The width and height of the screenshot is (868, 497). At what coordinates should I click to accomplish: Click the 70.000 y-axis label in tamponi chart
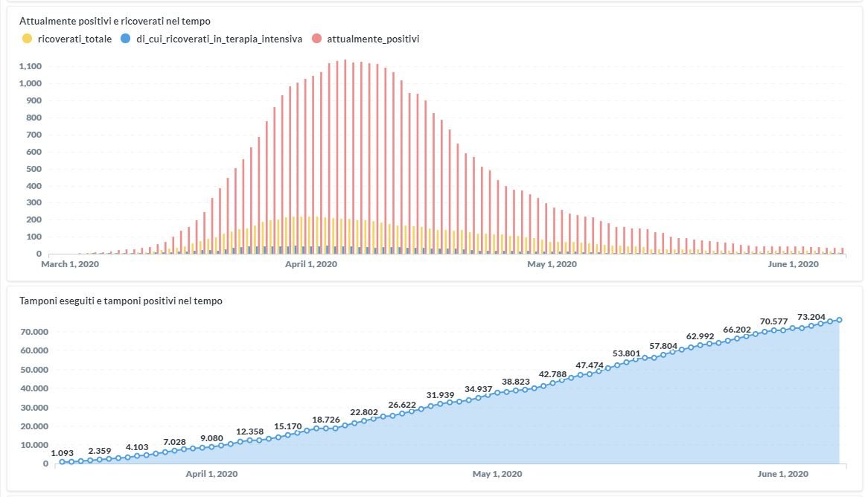click(x=33, y=332)
